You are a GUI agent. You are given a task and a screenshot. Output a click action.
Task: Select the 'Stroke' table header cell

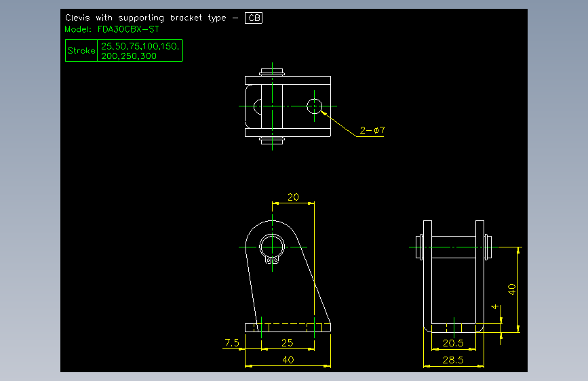coord(81,51)
